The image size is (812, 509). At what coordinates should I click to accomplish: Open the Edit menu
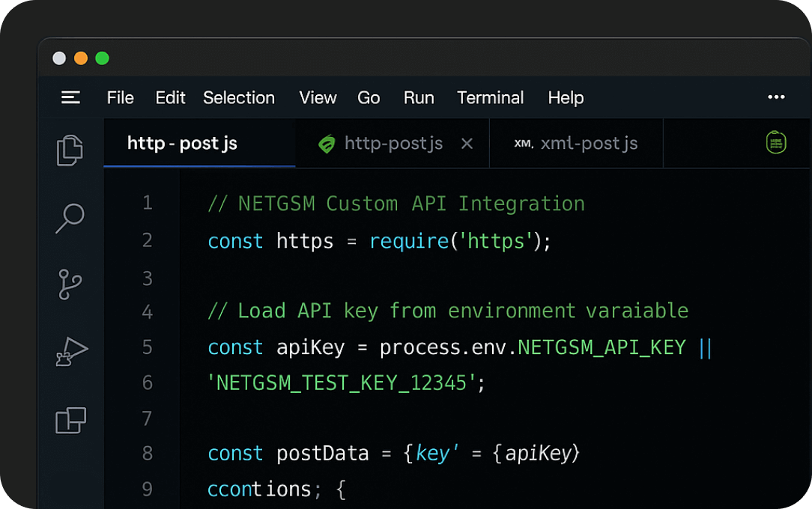pyautogui.click(x=170, y=97)
